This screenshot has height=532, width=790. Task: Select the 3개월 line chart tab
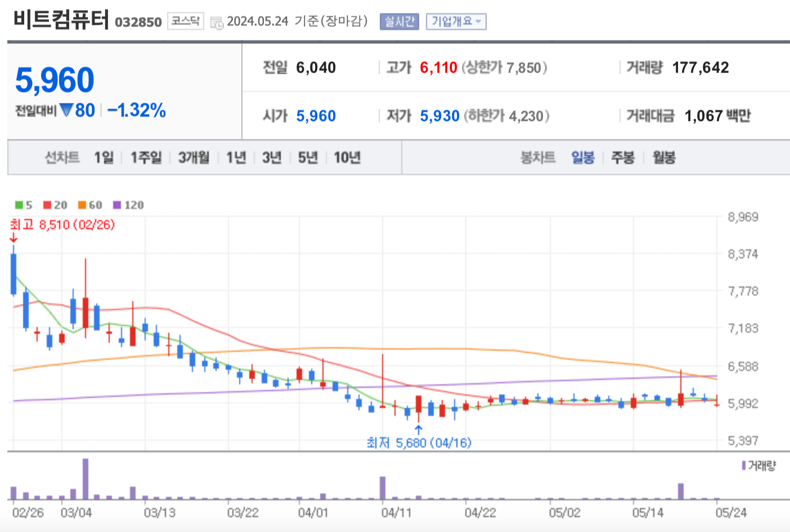[x=194, y=157]
